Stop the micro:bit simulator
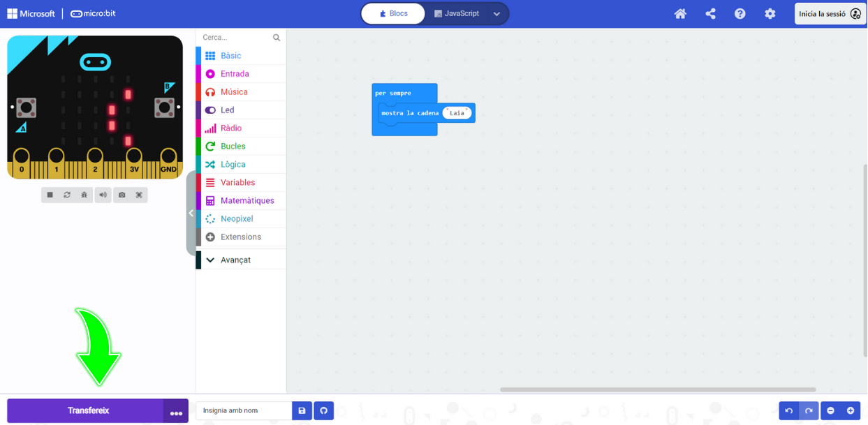This screenshot has height=425, width=868. pyautogui.click(x=50, y=195)
